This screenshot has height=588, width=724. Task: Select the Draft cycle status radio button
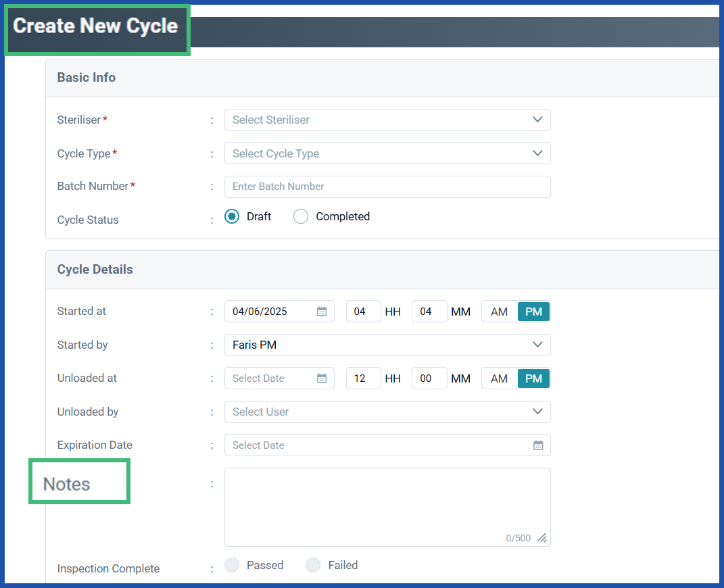[232, 216]
